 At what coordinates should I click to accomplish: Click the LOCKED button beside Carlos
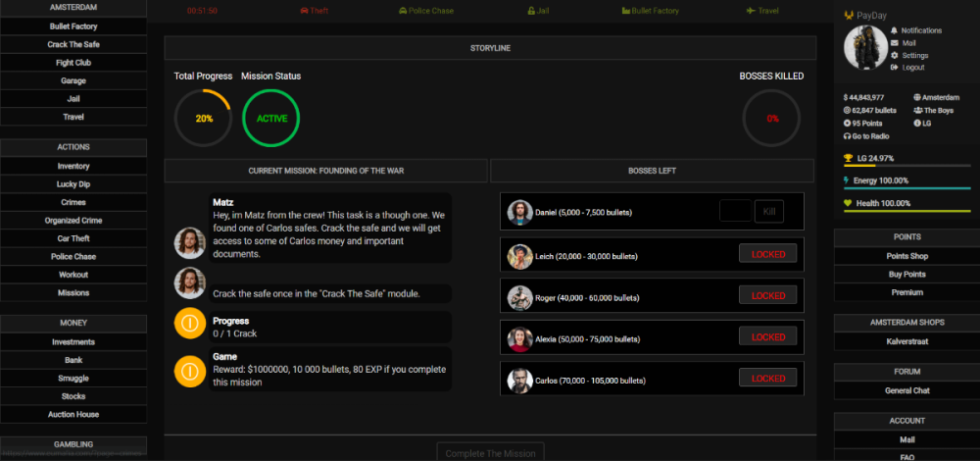pyautogui.click(x=767, y=379)
